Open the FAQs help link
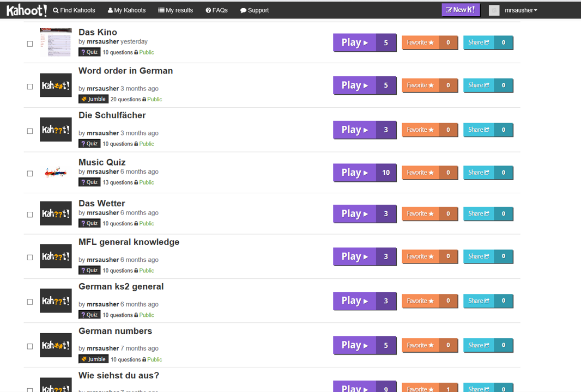 click(x=216, y=10)
